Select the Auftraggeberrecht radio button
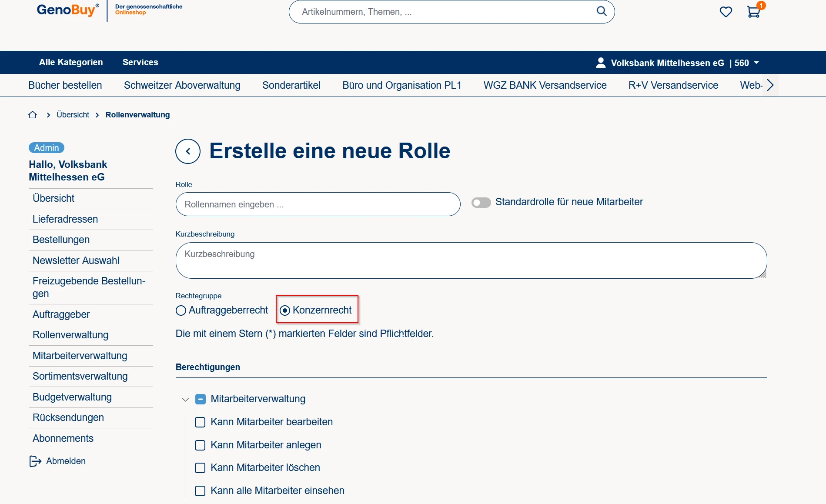Viewport: 826px width, 504px height. pyautogui.click(x=181, y=310)
